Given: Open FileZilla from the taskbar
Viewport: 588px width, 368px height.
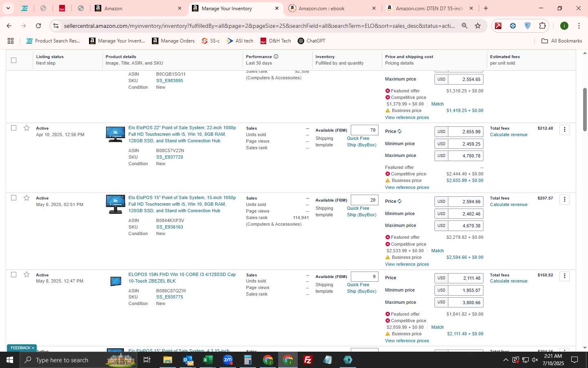Looking at the screenshot, I should [308, 360].
